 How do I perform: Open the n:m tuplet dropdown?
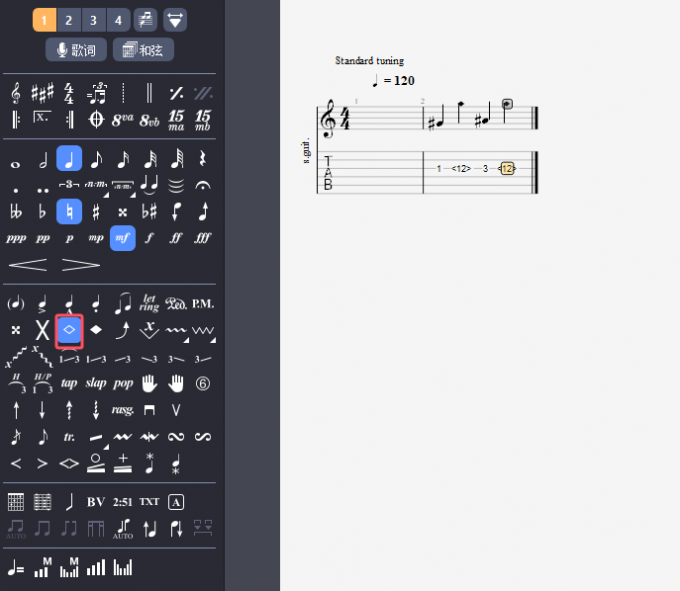[97, 185]
